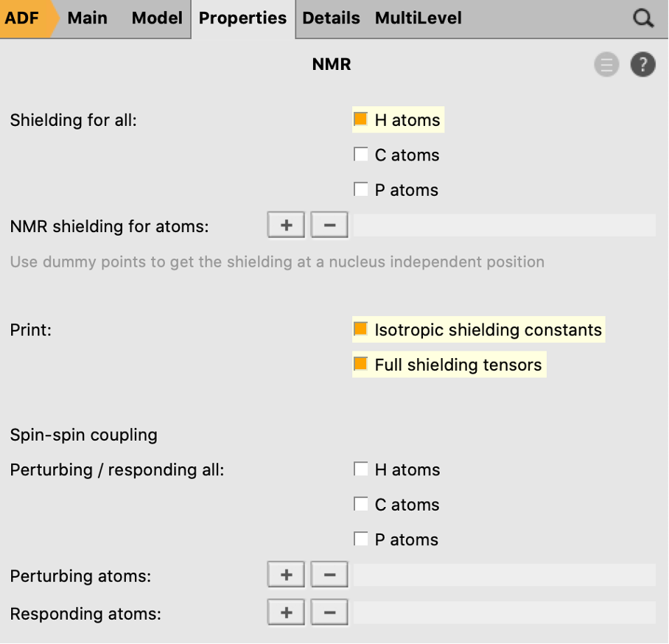Add atom to NMR shielding list
The height and width of the screenshot is (644, 669).
pyautogui.click(x=286, y=225)
